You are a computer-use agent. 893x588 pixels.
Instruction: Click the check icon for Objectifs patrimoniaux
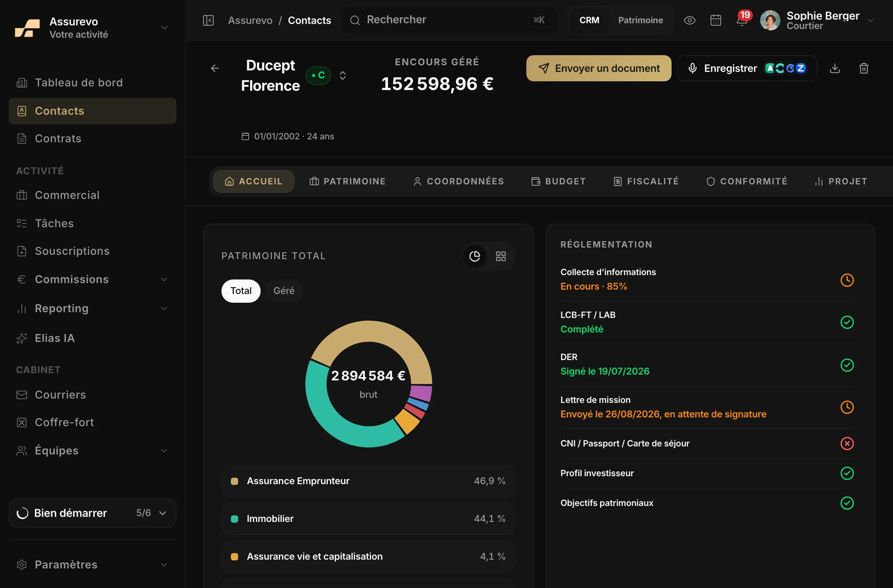pyautogui.click(x=847, y=503)
